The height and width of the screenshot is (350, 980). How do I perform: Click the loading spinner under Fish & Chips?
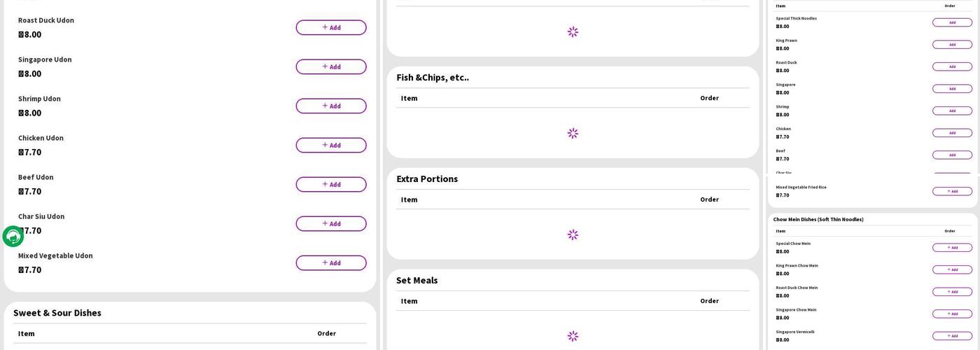coord(573,133)
